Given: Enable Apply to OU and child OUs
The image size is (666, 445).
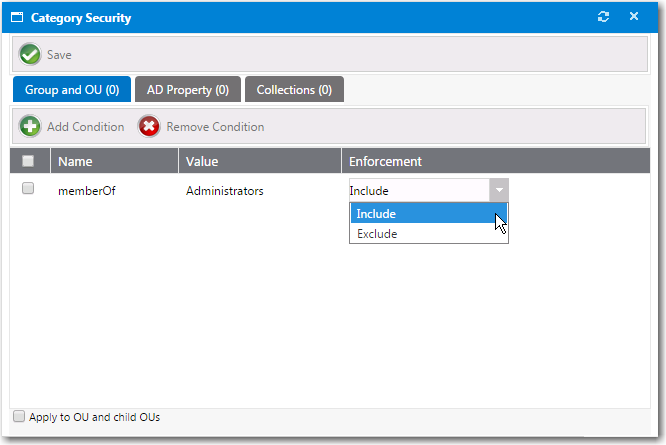Looking at the screenshot, I should (x=18, y=417).
